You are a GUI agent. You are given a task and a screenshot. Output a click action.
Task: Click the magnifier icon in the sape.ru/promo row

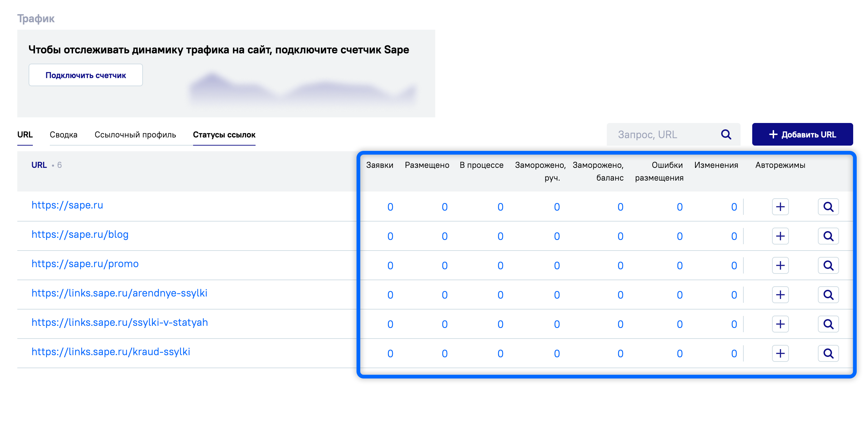tap(828, 265)
